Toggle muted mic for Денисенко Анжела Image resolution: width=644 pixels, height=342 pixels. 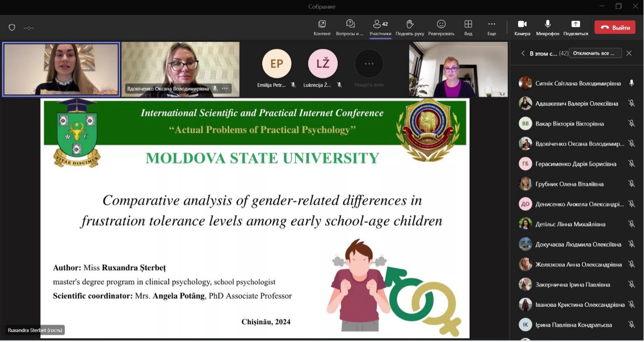[632, 204]
